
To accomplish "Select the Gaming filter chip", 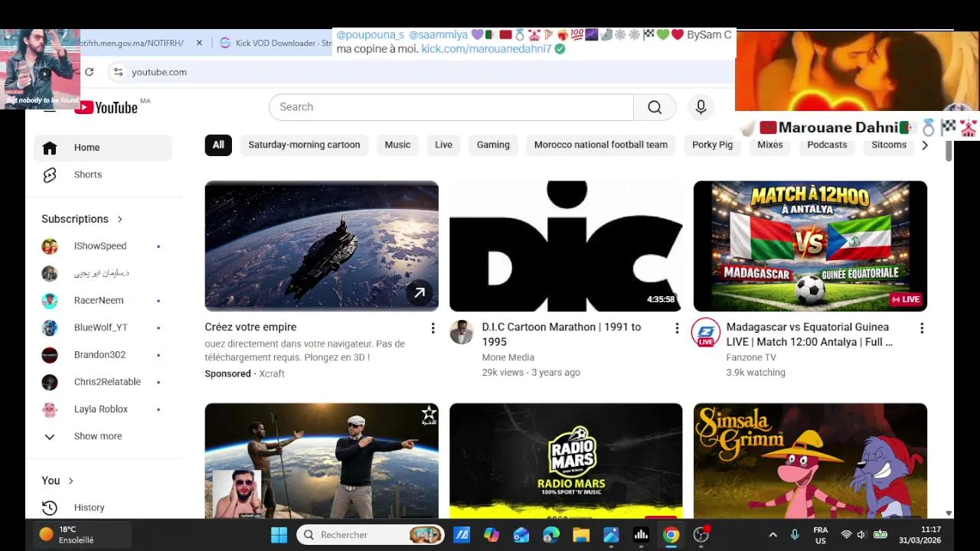I will 493,145.
